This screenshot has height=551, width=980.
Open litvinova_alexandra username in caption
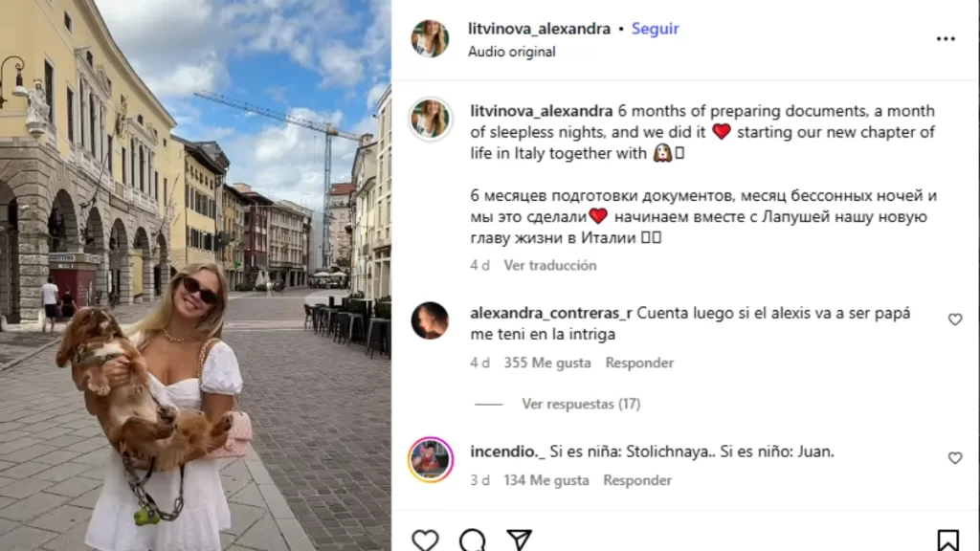[x=542, y=111]
